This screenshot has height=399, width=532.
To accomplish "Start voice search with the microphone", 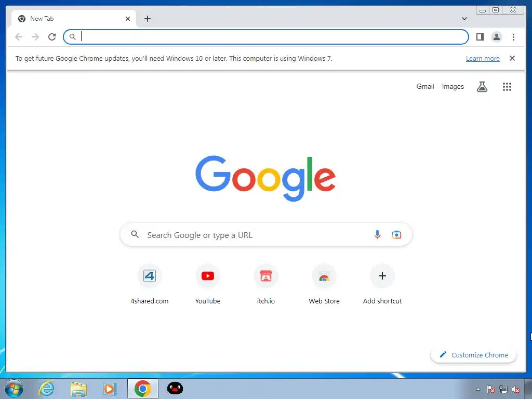I will (x=377, y=234).
